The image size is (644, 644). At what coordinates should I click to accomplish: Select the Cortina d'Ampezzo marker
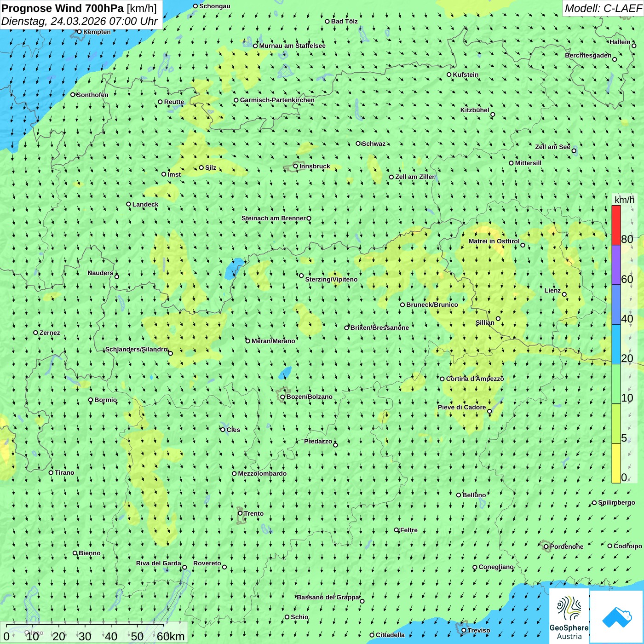tap(442, 379)
